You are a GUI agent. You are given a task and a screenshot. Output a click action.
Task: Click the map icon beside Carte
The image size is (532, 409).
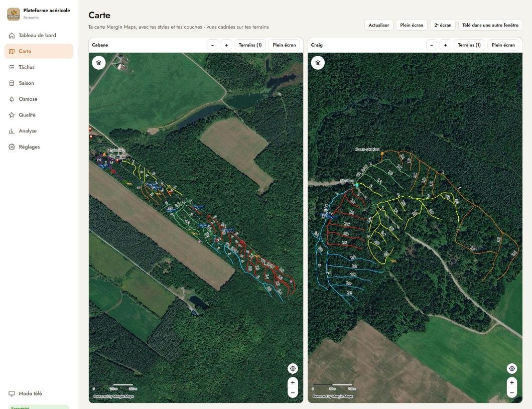pyautogui.click(x=12, y=51)
